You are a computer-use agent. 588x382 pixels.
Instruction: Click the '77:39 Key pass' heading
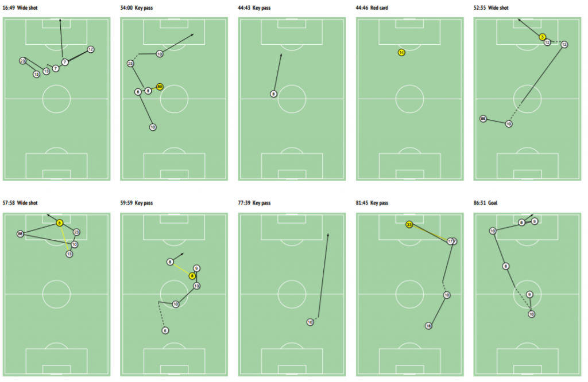(x=254, y=202)
